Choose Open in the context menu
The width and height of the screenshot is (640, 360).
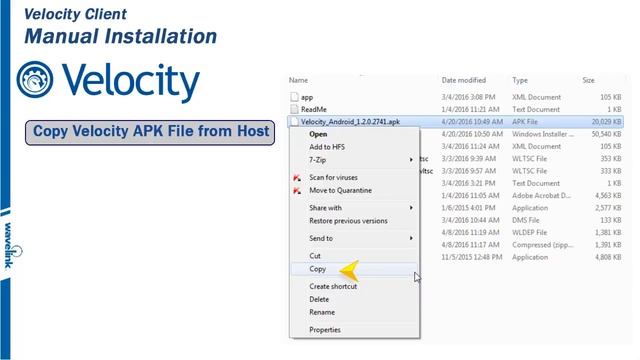318,134
